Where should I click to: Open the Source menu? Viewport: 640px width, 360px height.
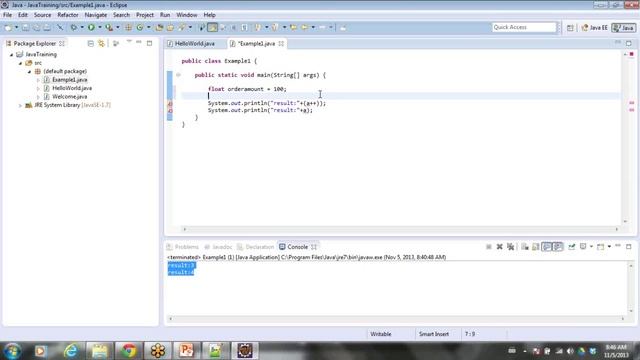[x=42, y=15]
